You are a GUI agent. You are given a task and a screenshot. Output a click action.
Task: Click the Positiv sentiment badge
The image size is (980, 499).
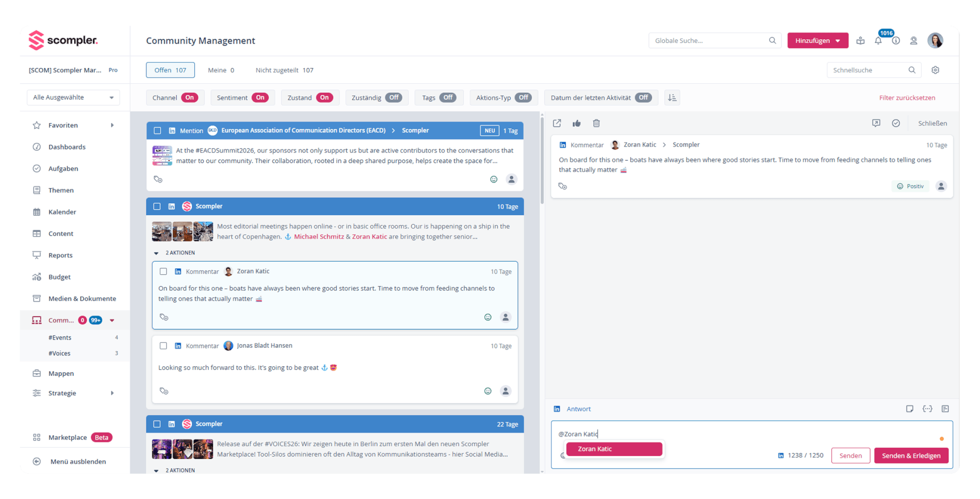[910, 186]
